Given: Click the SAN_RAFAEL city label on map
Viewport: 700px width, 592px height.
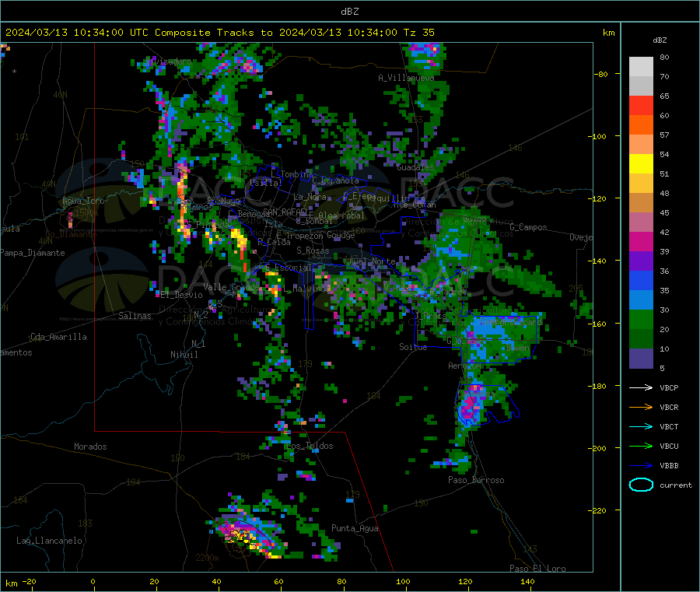Looking at the screenshot, I should (285, 212).
